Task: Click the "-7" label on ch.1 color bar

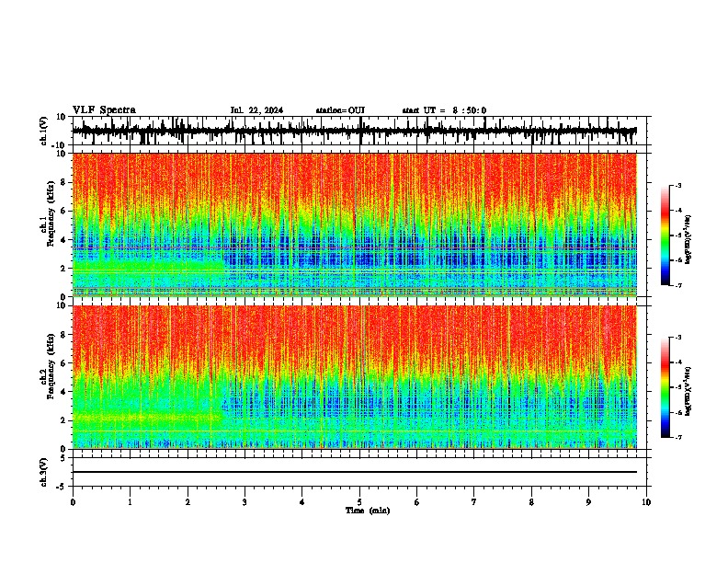Action: pos(677,285)
